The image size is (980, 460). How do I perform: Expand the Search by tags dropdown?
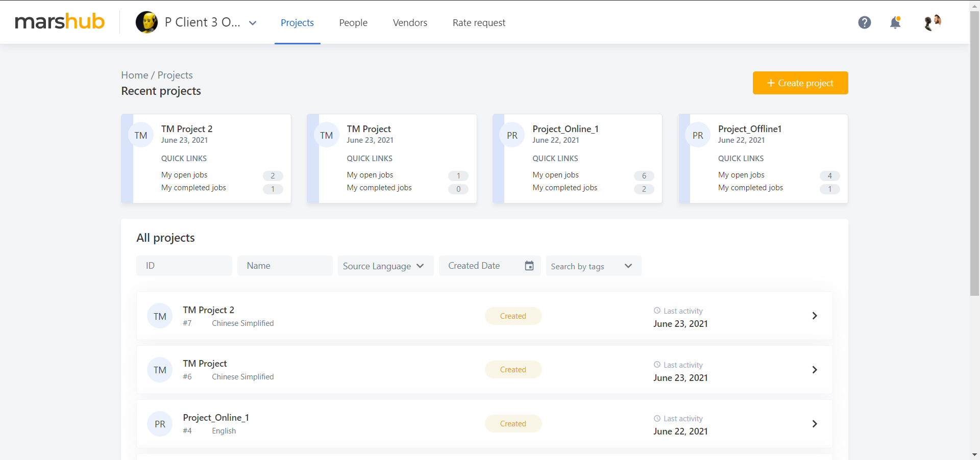(x=594, y=266)
